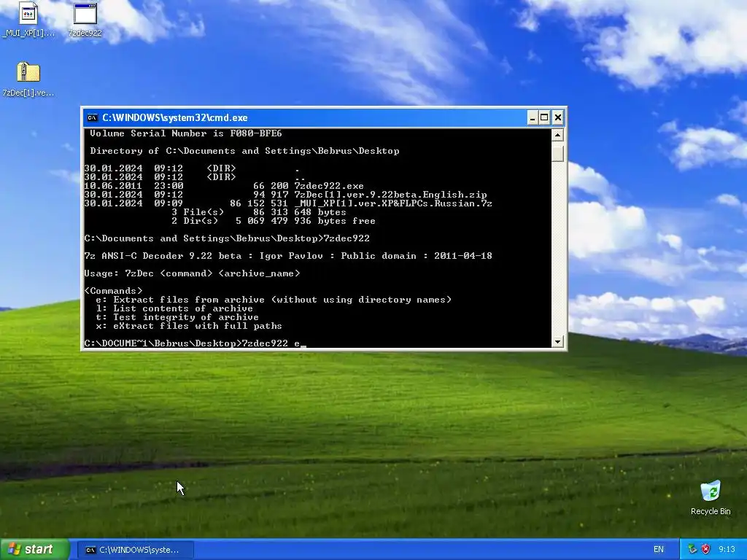Click the 'e: Extract files from archive' line
This screenshot has height=560, width=747.
pos(274,300)
